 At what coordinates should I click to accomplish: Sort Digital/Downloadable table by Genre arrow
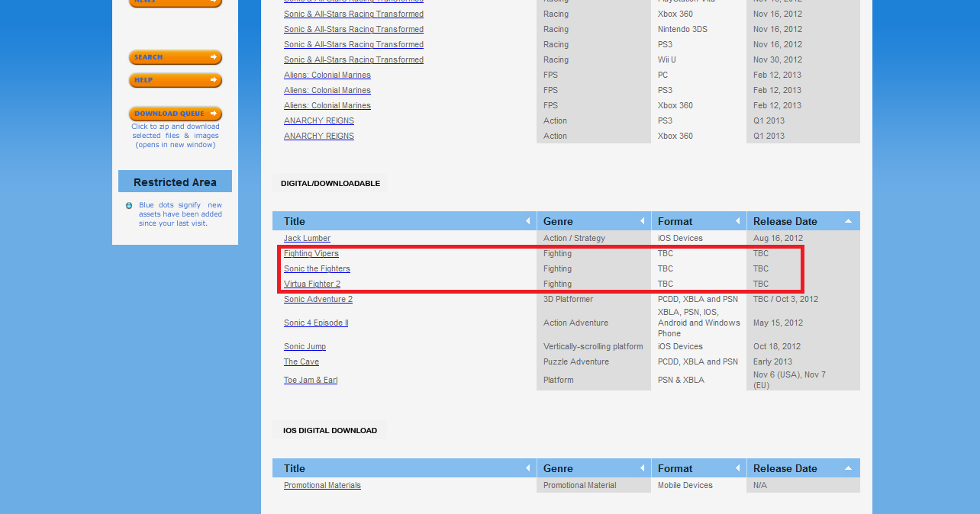point(642,221)
